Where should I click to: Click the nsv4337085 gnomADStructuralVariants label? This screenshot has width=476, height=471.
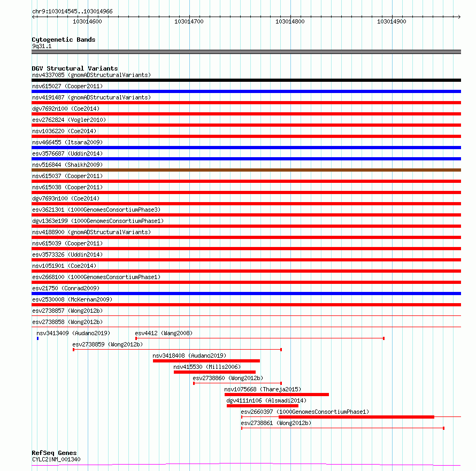click(91, 75)
